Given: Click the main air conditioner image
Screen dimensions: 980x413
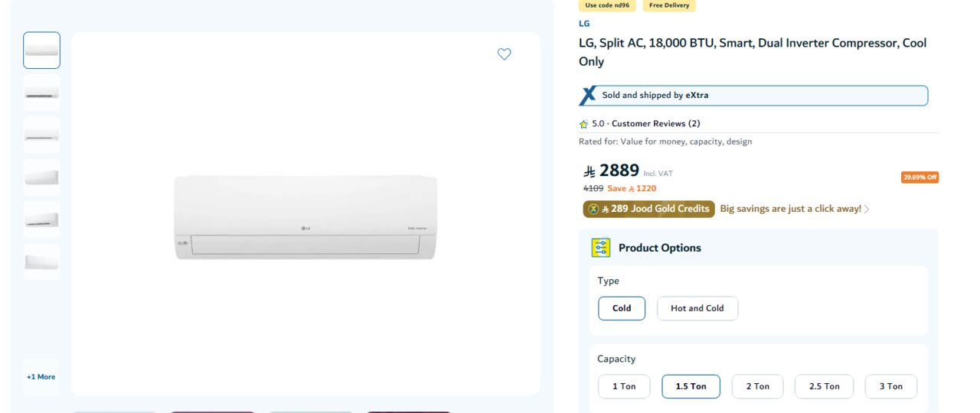Looking at the screenshot, I should coord(305,217).
